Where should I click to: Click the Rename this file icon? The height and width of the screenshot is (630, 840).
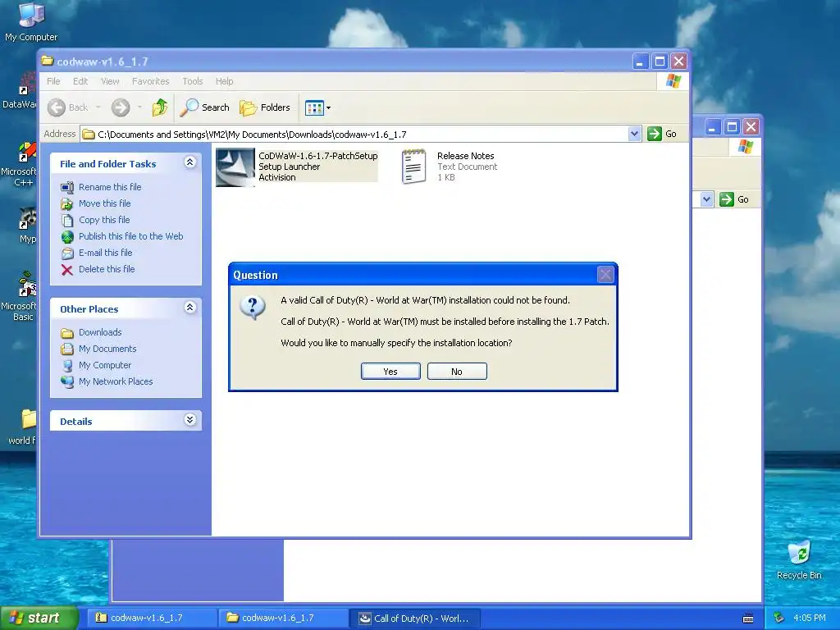[67, 188]
